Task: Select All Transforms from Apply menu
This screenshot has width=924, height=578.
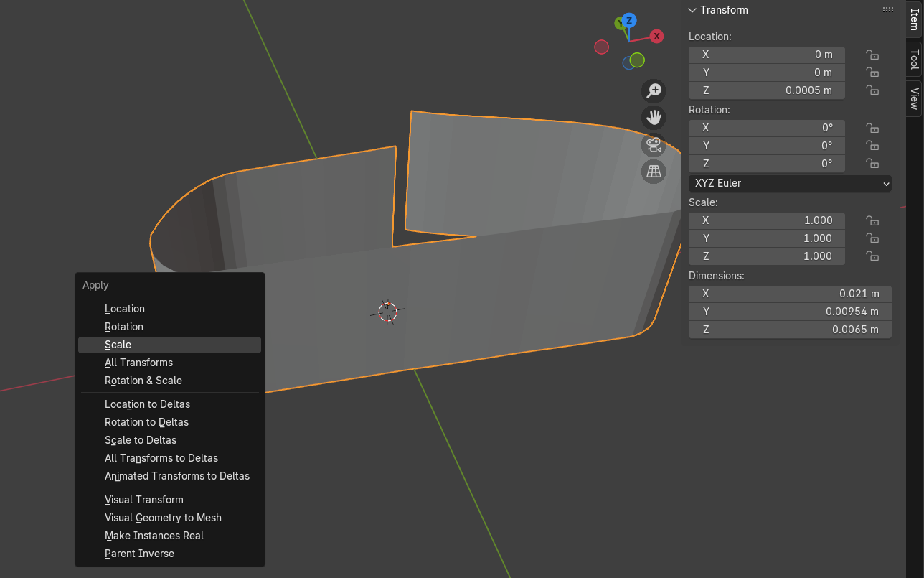Action: pyautogui.click(x=138, y=363)
